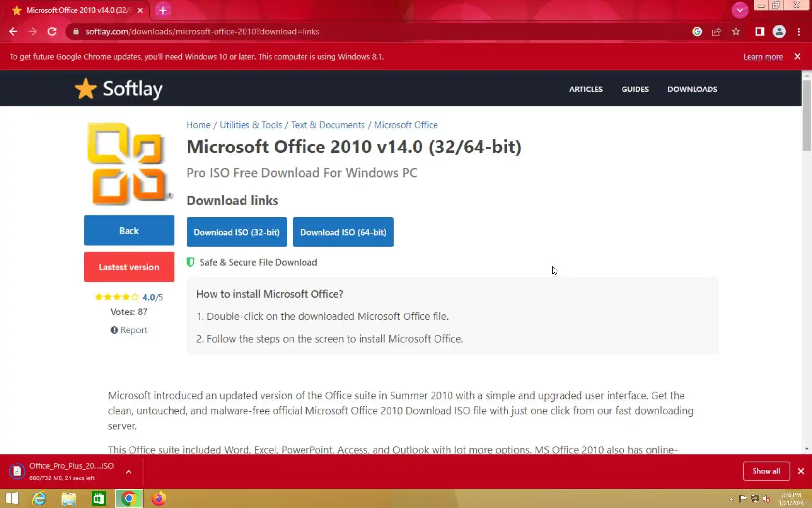Click the Google account icon in address bar
Screen dimensions: 812x508
[x=697, y=31]
